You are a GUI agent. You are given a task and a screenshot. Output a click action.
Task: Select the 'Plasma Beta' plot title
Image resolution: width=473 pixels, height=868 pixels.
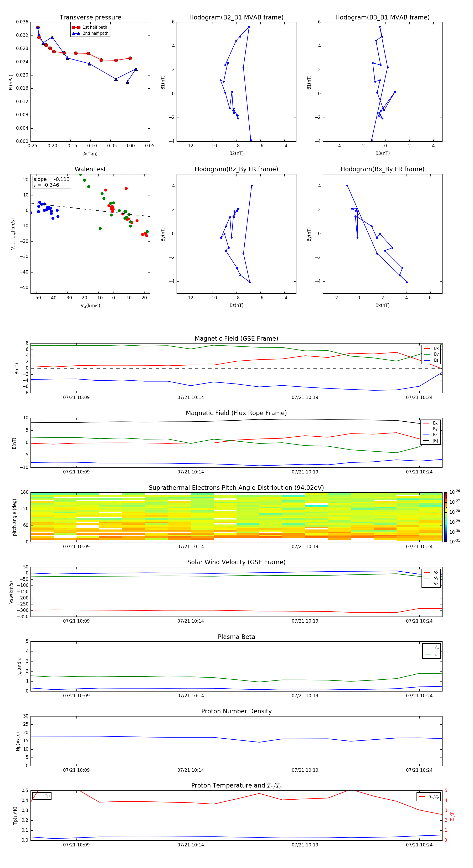click(236, 637)
